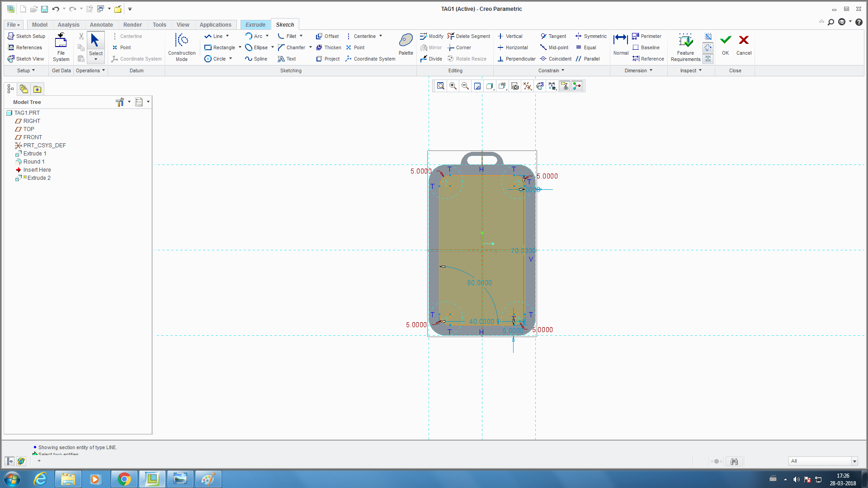The height and width of the screenshot is (488, 868).
Task: Click the References button
Action: (x=25, y=47)
